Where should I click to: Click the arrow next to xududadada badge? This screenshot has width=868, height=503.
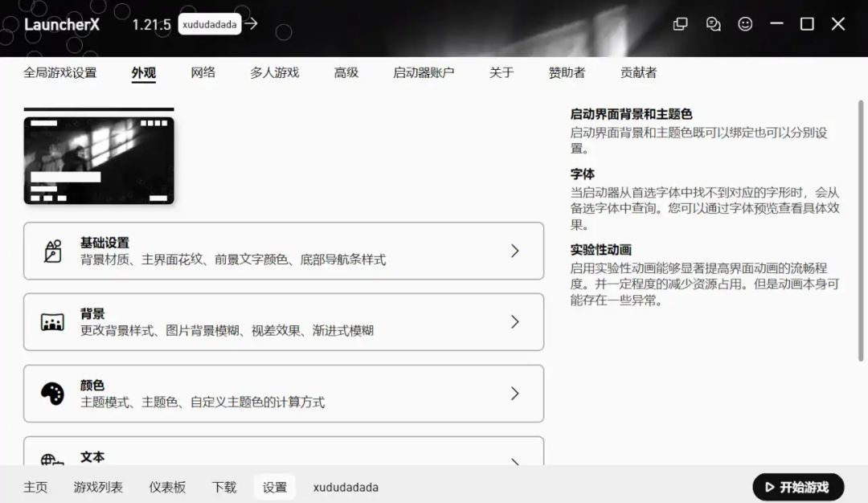click(x=252, y=24)
